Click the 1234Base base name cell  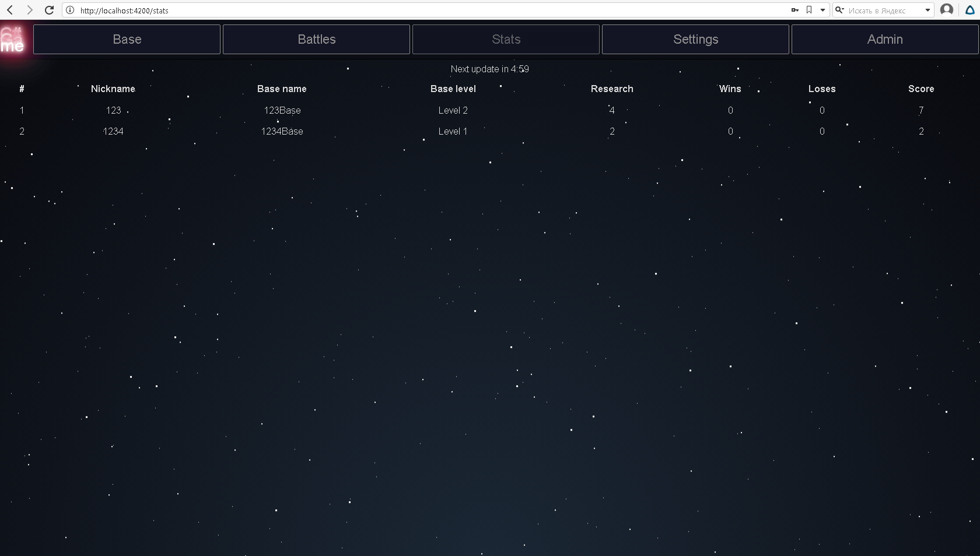click(282, 131)
